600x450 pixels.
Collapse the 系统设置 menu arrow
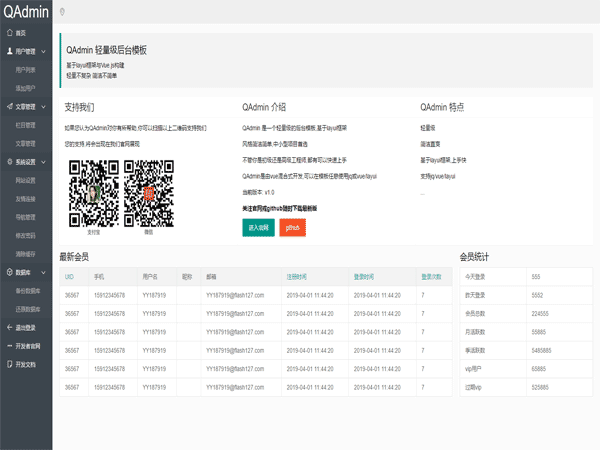[x=43, y=162]
